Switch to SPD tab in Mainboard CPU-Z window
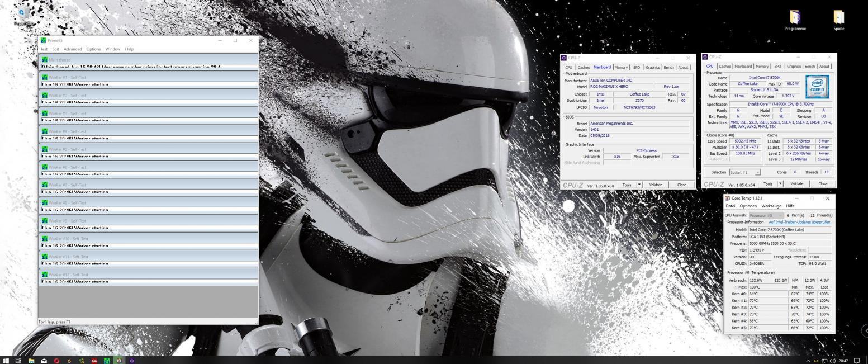 click(x=637, y=67)
